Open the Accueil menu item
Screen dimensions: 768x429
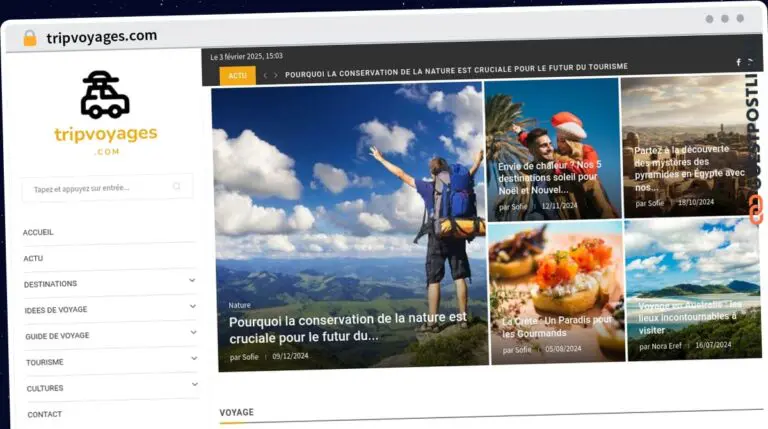click(39, 232)
